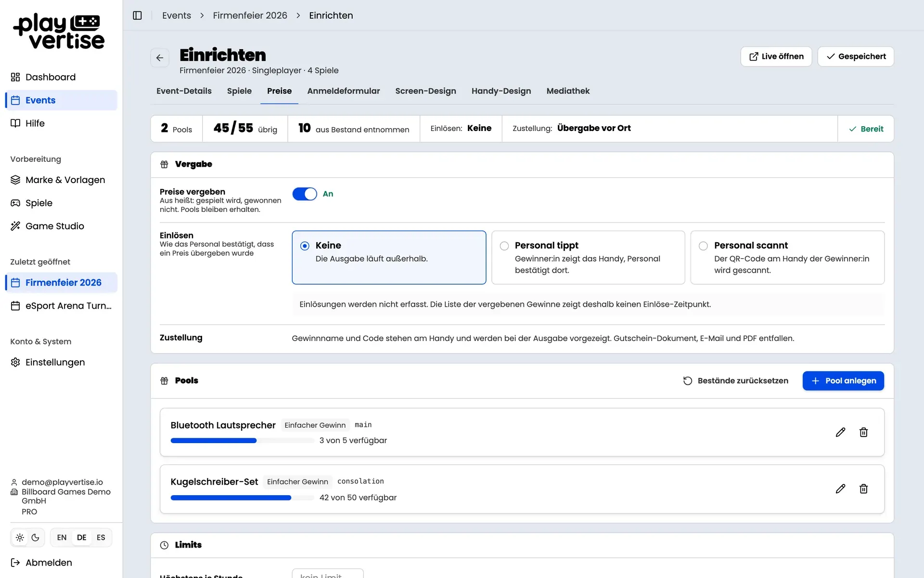This screenshot has height=578, width=924.
Task: Delete the Kugelschreiber-Set pool
Action: point(863,489)
